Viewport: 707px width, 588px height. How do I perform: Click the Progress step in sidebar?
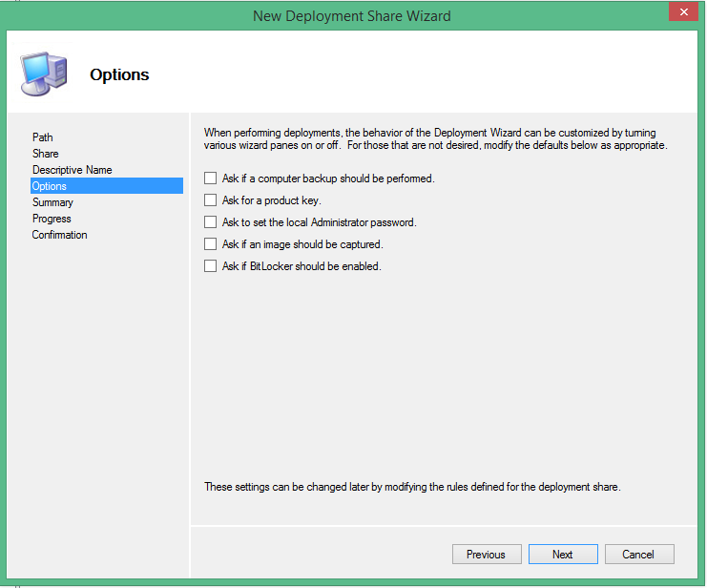pyautogui.click(x=52, y=219)
